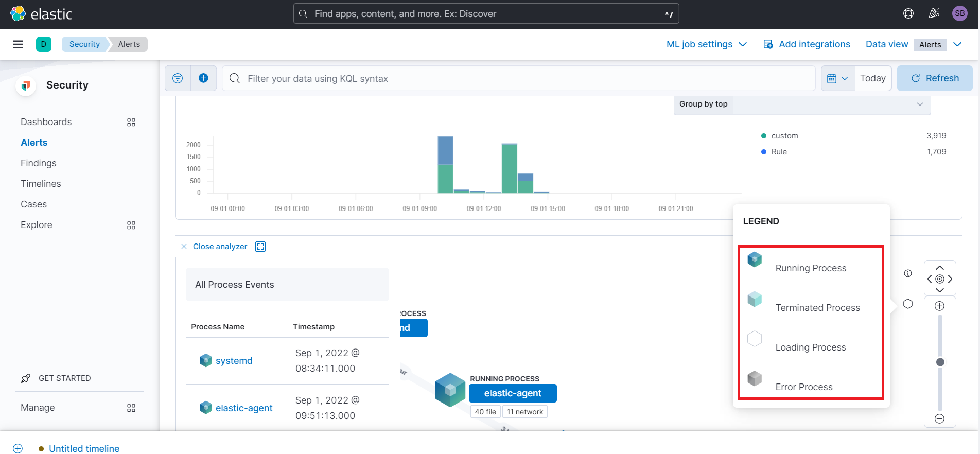This screenshot has height=454, width=980.
Task: Zoom in on analyzer graph
Action: tap(940, 306)
